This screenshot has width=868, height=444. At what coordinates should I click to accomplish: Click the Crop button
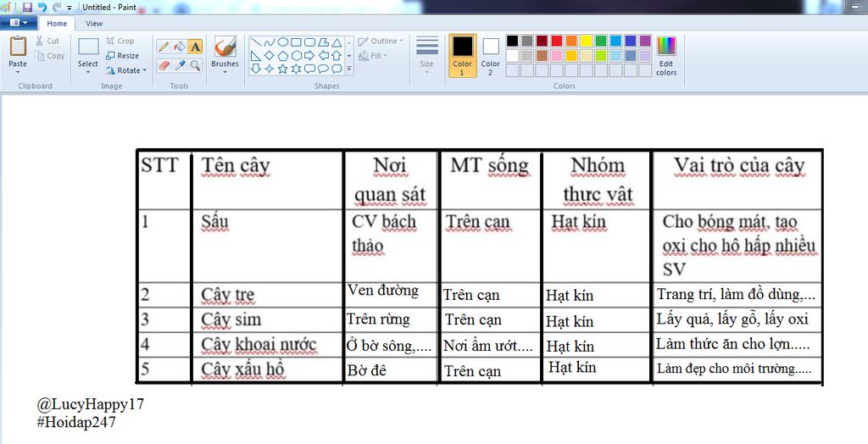120,41
